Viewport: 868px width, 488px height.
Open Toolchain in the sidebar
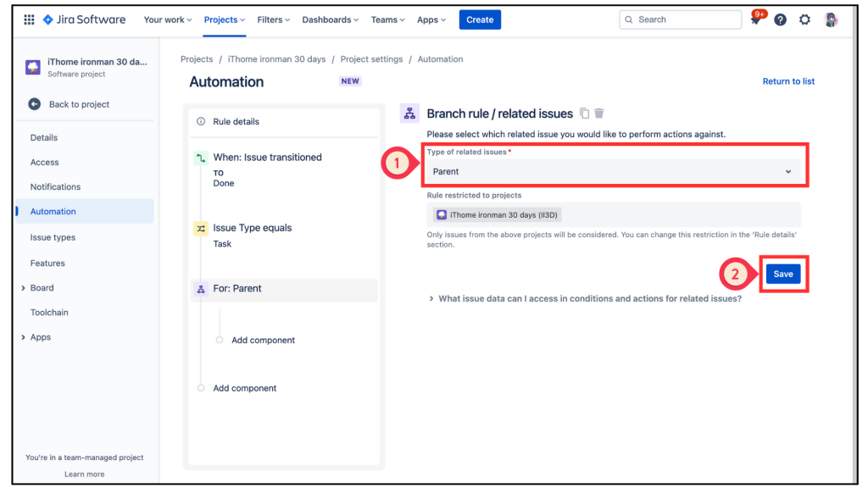click(x=49, y=312)
